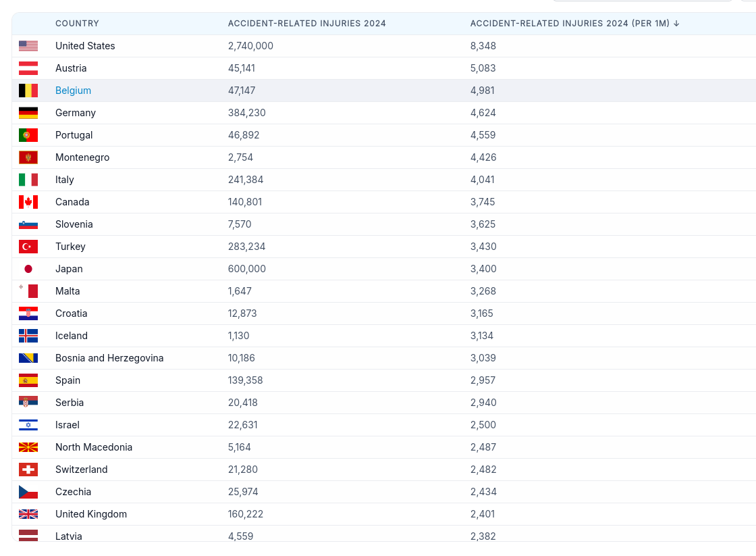Image resolution: width=756 pixels, height=556 pixels.
Task: Click the Bosnia and Herzegovina flag icon
Action: pos(28,358)
